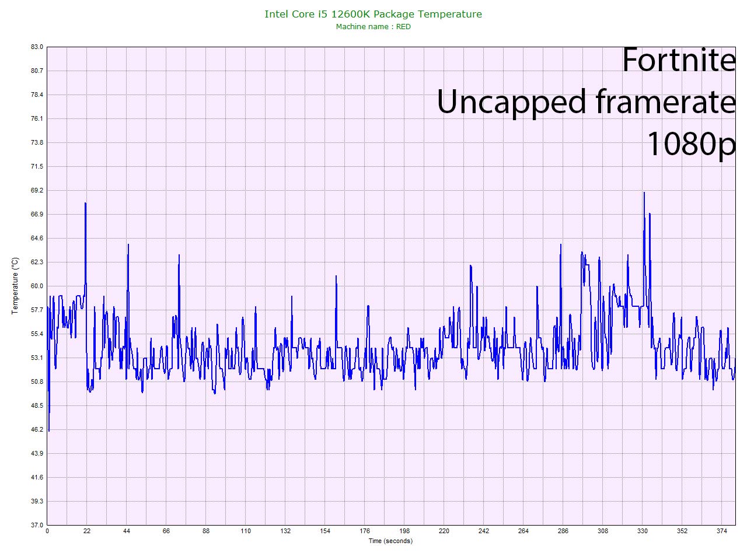Click the 'Temperature (°C)' vertical axis label
The image size is (747, 560).
click(x=15, y=286)
